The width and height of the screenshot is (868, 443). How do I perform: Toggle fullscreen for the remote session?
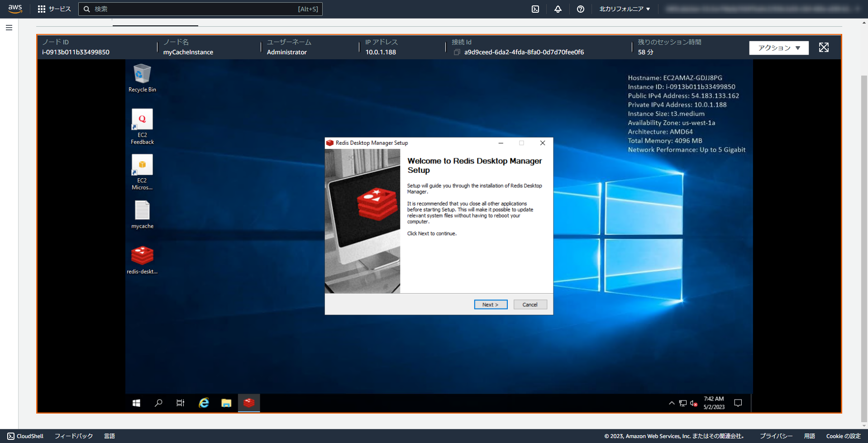click(823, 47)
